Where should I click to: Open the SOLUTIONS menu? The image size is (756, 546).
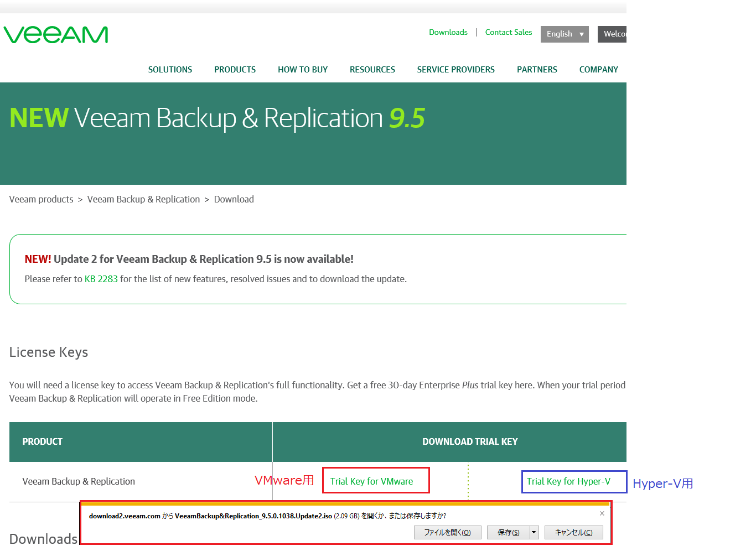pyautogui.click(x=170, y=70)
